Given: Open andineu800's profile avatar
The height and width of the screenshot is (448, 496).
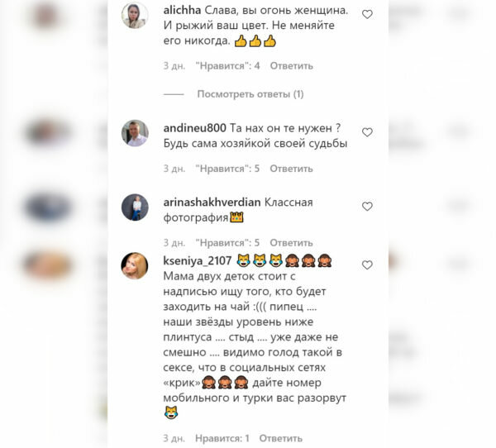Looking at the screenshot, I should pos(135,133).
